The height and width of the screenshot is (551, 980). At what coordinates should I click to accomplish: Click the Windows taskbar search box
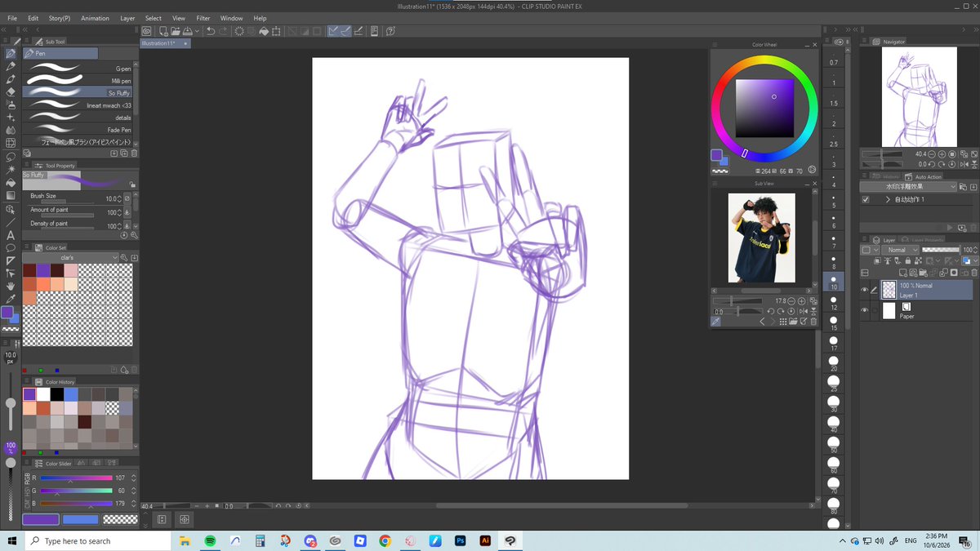pos(96,540)
